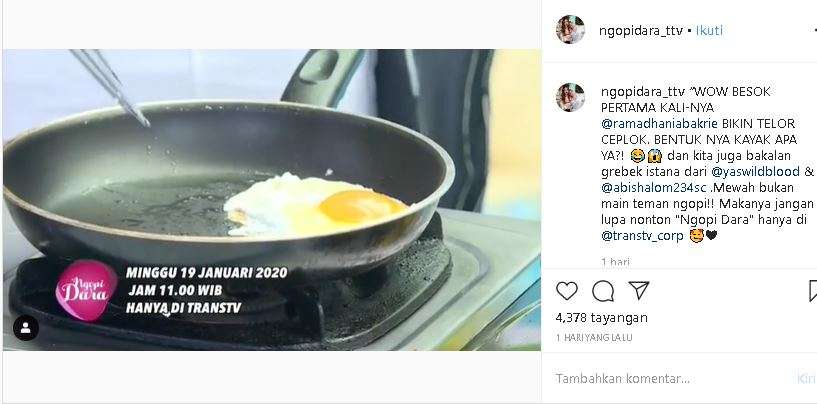Like the post with the heart icon
The image size is (817, 404).
coord(567,291)
